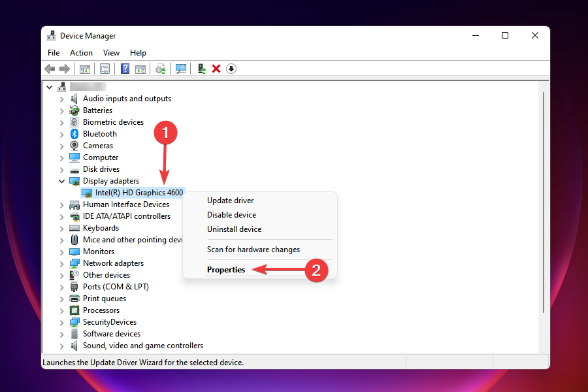The height and width of the screenshot is (392, 588).
Task: Select the Human Interface Devices label
Action: (x=126, y=204)
